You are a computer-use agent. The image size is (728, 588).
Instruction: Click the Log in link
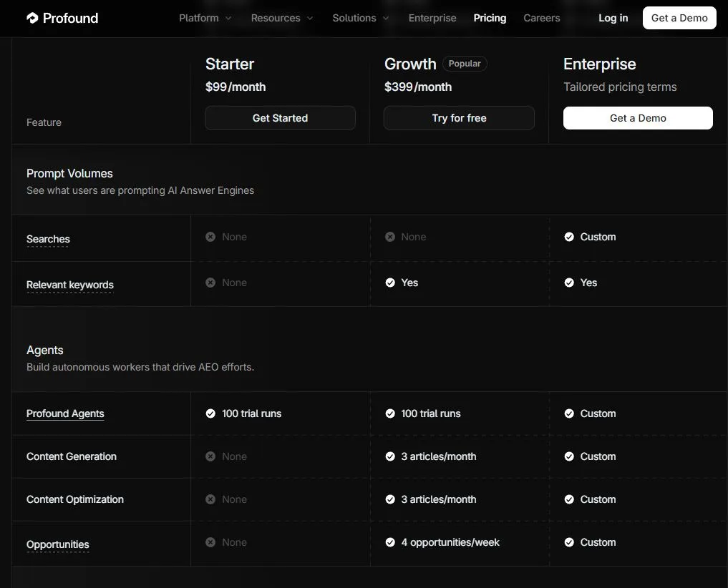[x=613, y=18]
